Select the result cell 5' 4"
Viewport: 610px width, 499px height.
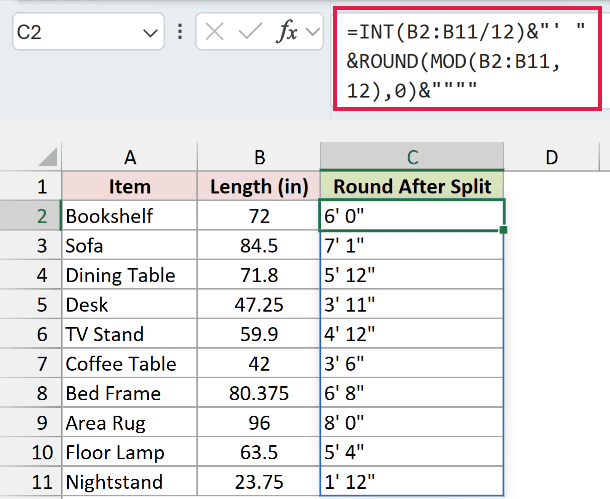[x=412, y=452]
